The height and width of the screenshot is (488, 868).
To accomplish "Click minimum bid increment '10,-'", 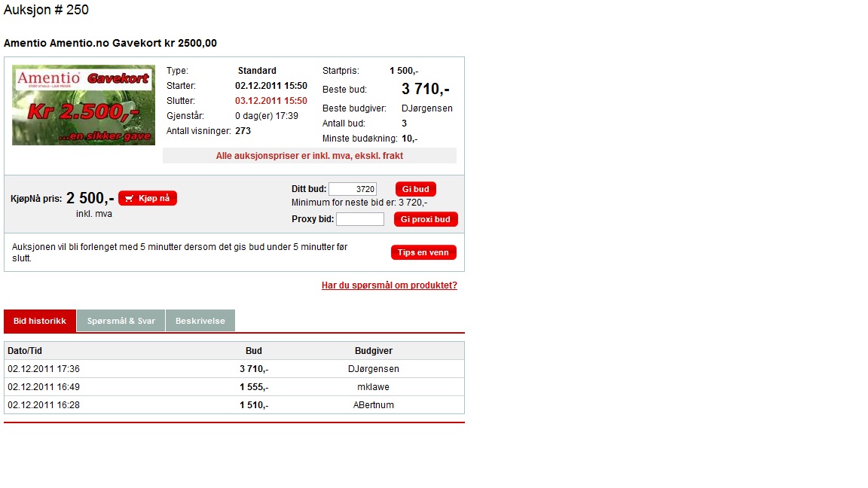I will tap(410, 139).
